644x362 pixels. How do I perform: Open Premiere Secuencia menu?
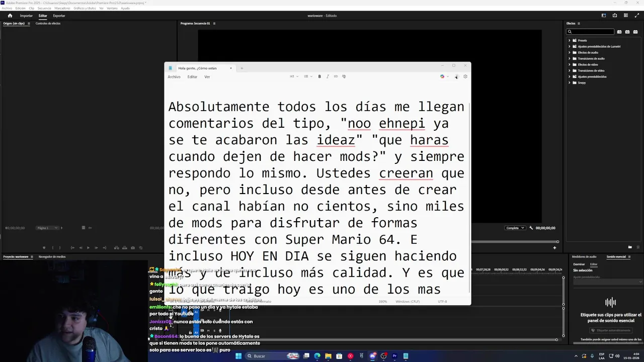(44, 8)
